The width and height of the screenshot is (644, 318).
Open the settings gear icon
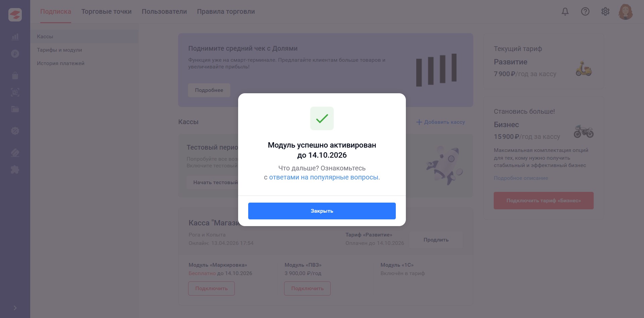pos(605,12)
